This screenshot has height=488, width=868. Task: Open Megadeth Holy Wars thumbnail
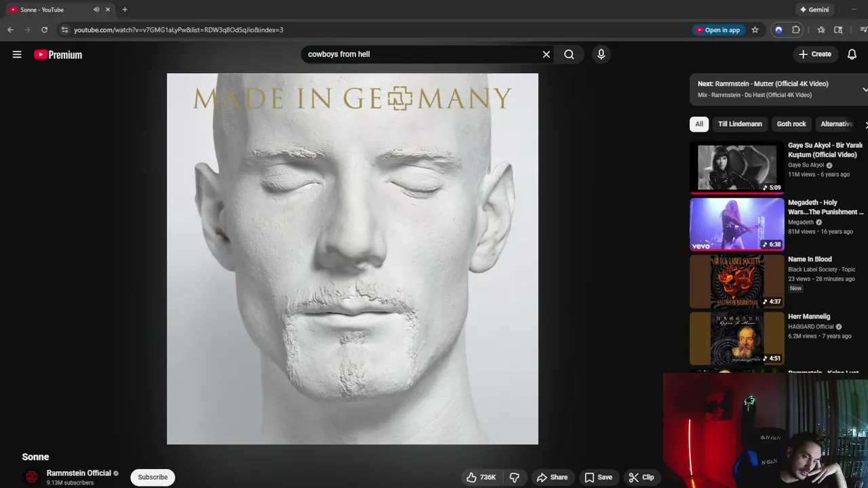(x=737, y=224)
